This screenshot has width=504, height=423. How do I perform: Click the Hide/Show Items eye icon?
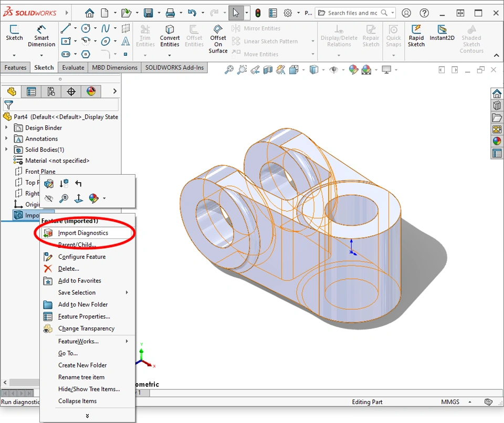333,70
